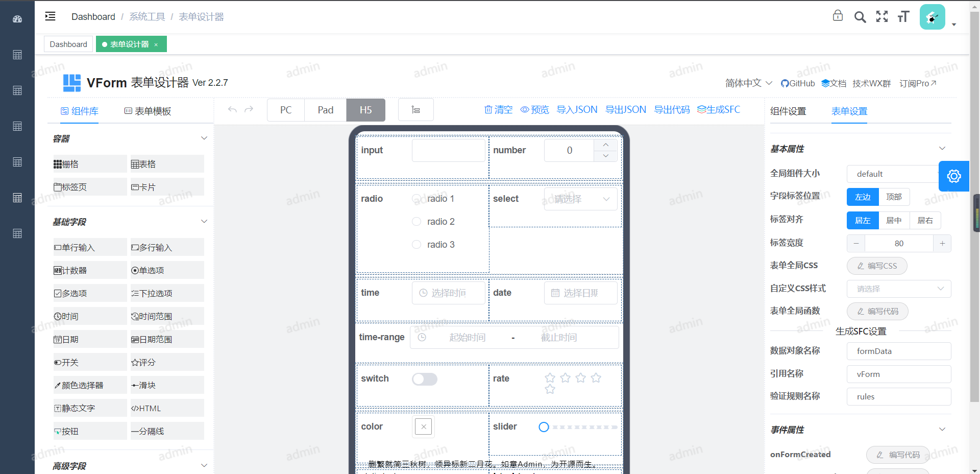
Task: Open the 简体中文 language dropdown
Action: (749, 83)
